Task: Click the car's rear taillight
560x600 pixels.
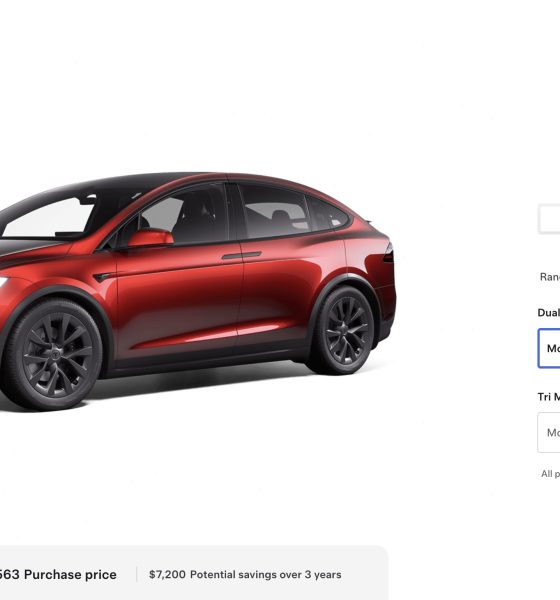Action: click(389, 253)
